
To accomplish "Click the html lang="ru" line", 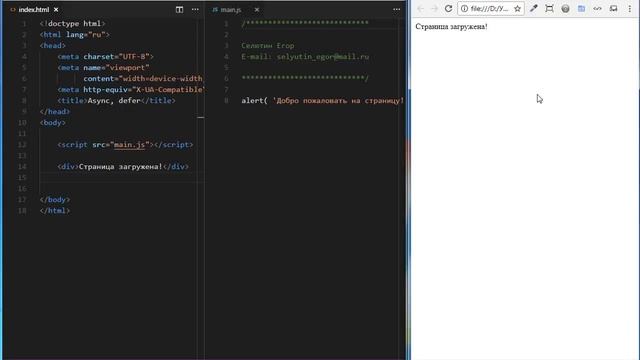I will [x=75, y=35].
